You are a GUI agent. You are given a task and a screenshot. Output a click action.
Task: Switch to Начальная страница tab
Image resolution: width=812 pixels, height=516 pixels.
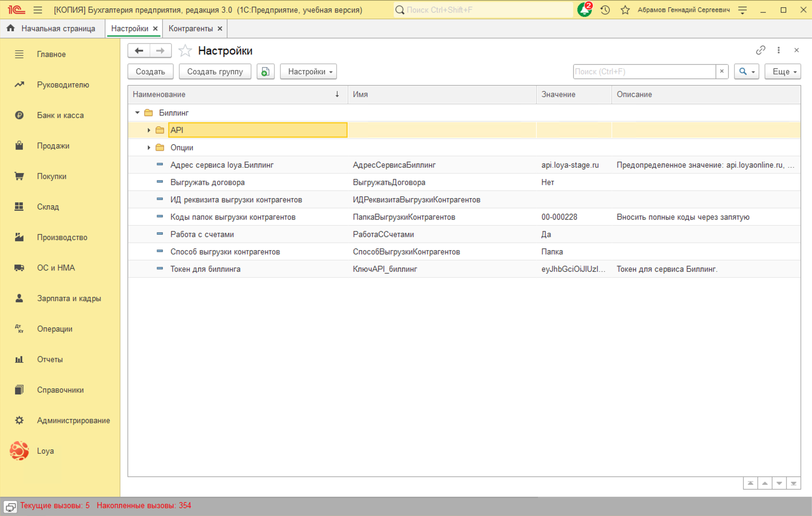click(x=52, y=28)
